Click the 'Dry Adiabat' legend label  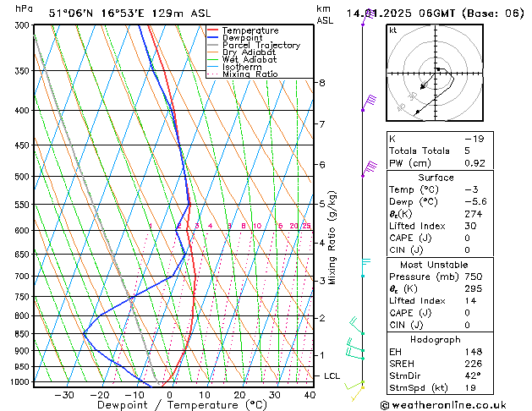[x=249, y=52]
